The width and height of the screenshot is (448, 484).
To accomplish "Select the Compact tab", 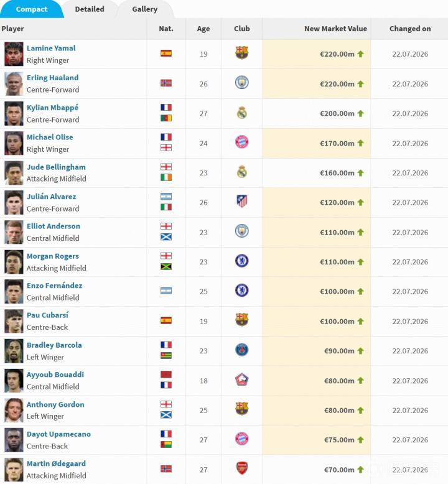I will pos(32,9).
